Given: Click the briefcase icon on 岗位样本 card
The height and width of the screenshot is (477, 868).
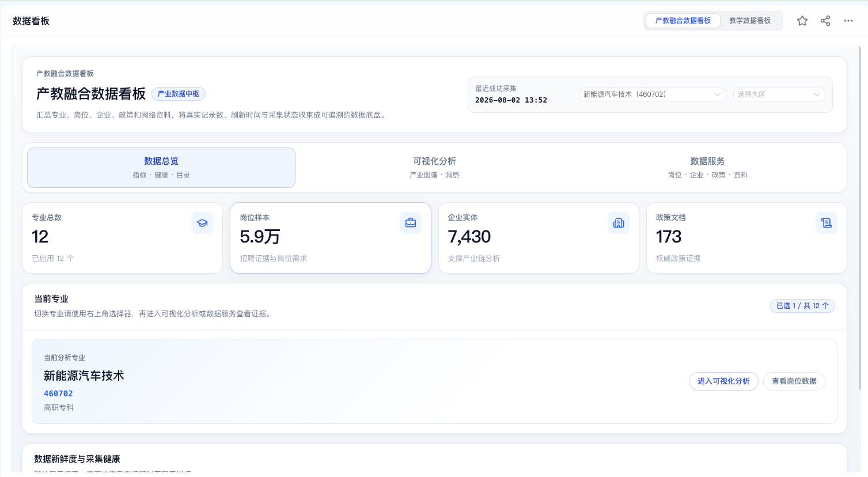Looking at the screenshot, I should [x=411, y=223].
